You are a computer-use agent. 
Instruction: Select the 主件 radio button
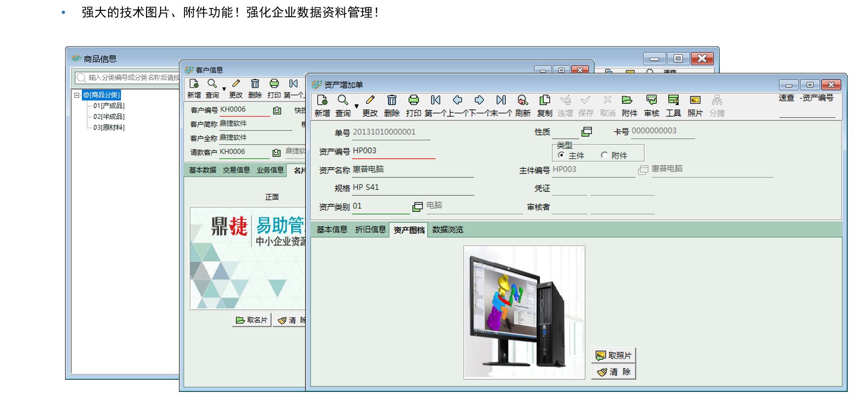point(561,155)
